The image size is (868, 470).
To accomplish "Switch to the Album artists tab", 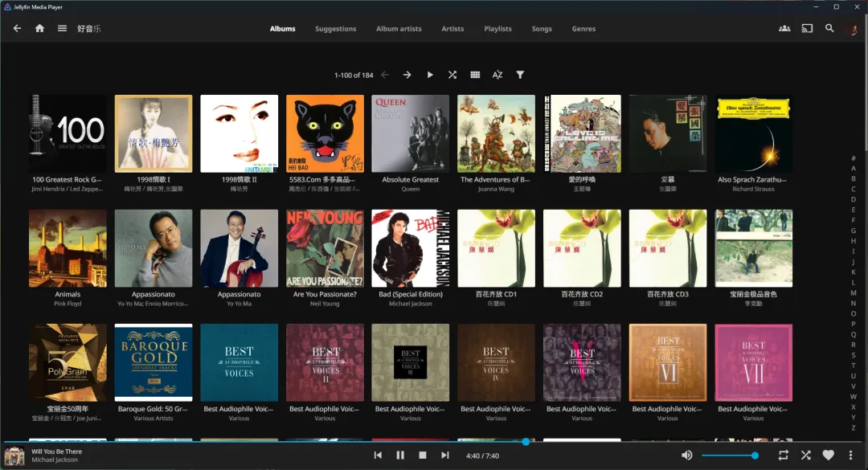I will (399, 29).
